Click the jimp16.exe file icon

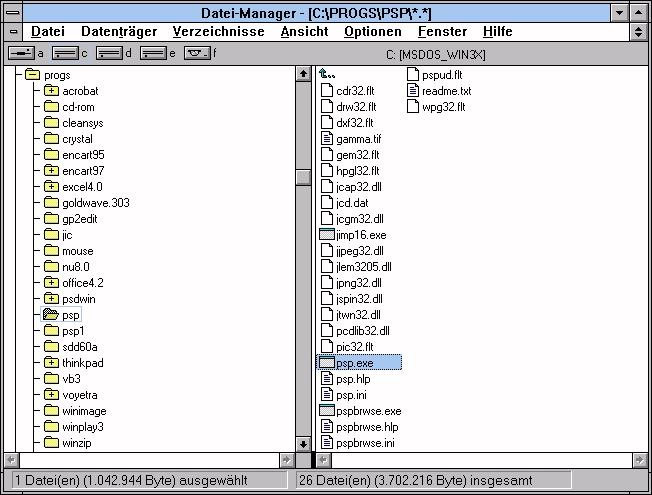pyautogui.click(x=327, y=235)
